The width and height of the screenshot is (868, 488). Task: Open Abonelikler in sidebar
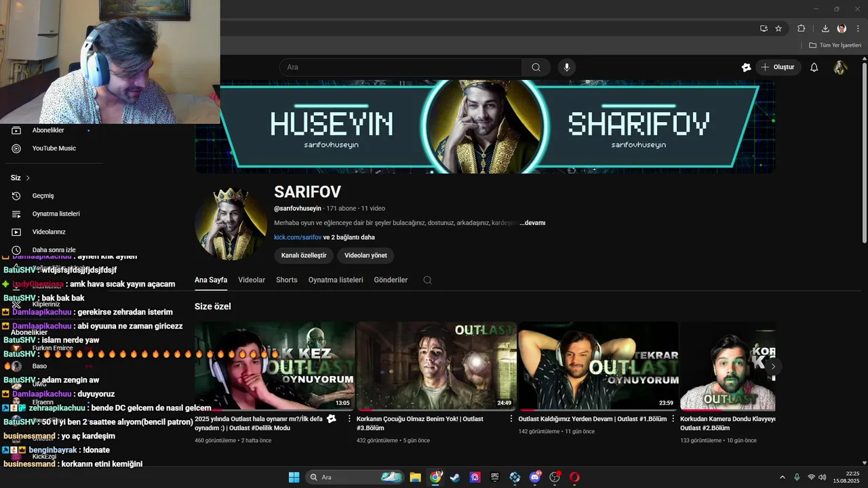click(x=47, y=130)
